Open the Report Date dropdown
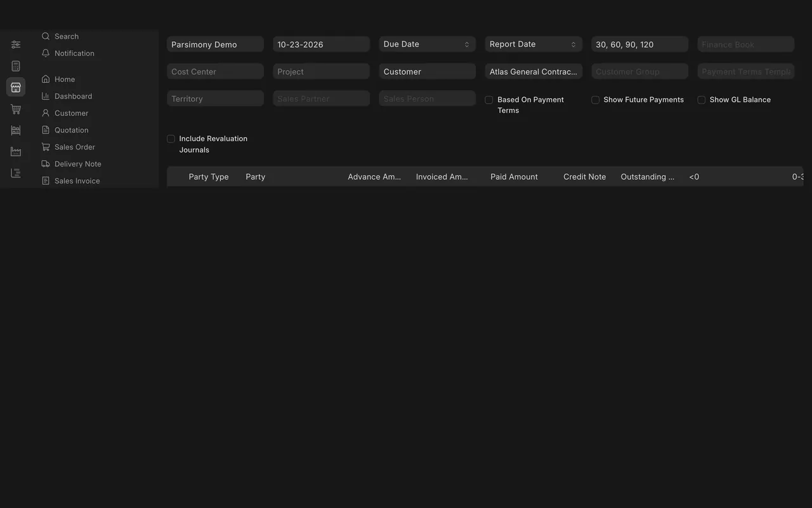Viewport: 812px width, 508px height. coord(534,44)
